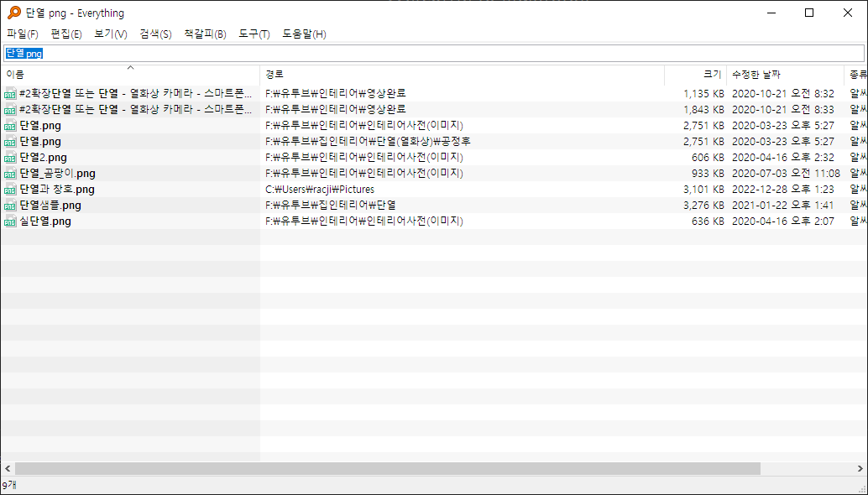Select #2확장단열 file modified at 오전 8:33
Screen dimensions: 868x495
(x=136, y=110)
